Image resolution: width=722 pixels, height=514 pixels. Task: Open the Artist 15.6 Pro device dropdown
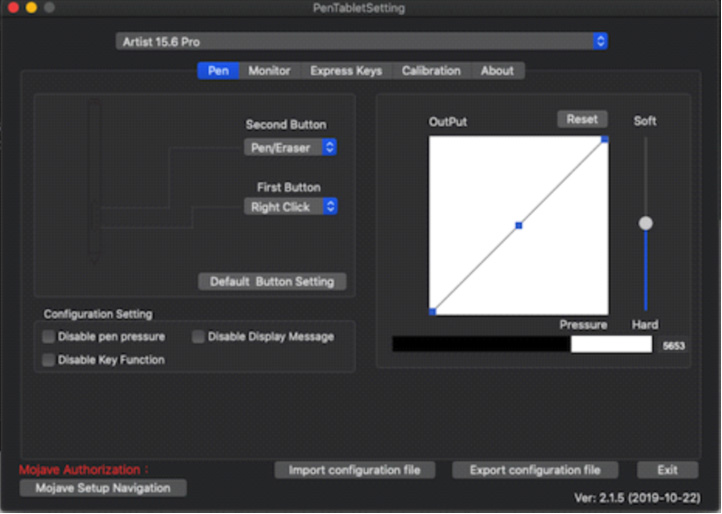361,41
